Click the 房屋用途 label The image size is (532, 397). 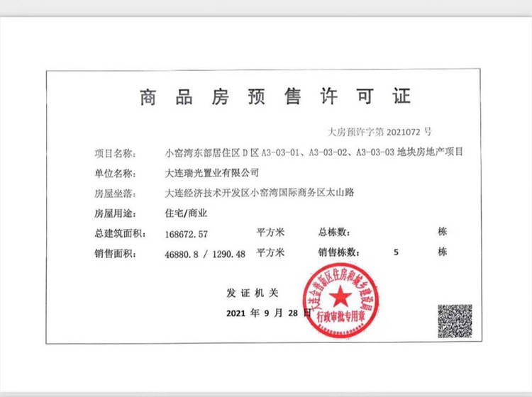[x=113, y=212]
